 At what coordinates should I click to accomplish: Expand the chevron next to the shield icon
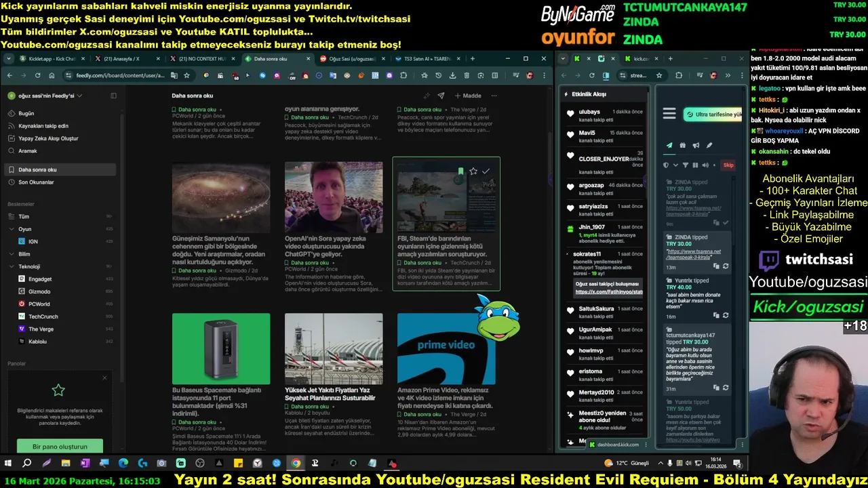pos(675,165)
